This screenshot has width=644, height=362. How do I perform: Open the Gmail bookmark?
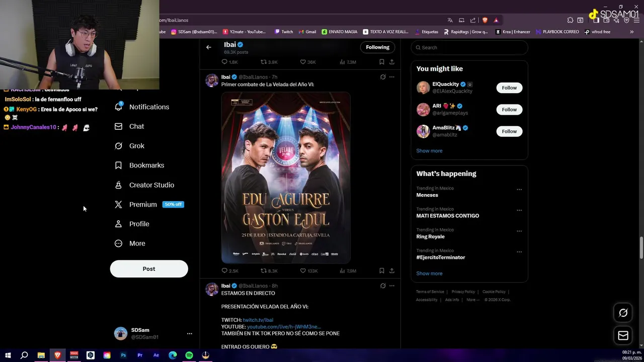pyautogui.click(x=307, y=32)
